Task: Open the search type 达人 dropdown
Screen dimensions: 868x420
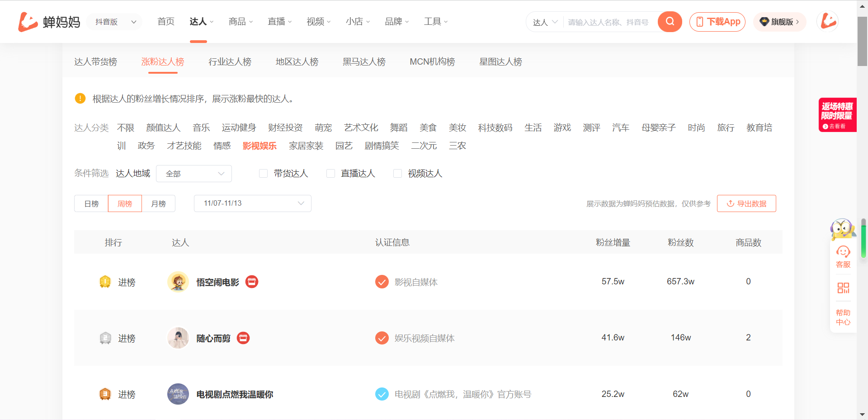Action: (545, 22)
